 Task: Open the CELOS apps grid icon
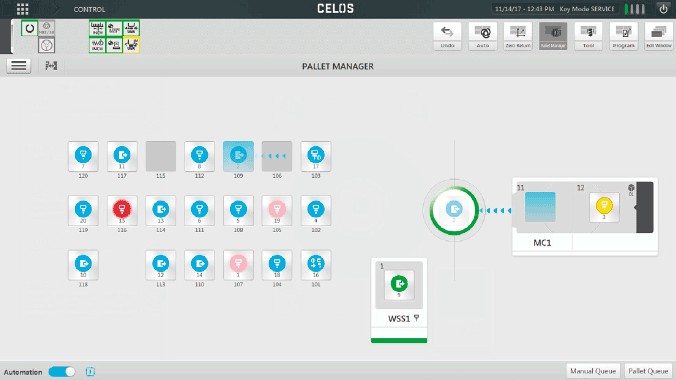[22, 9]
